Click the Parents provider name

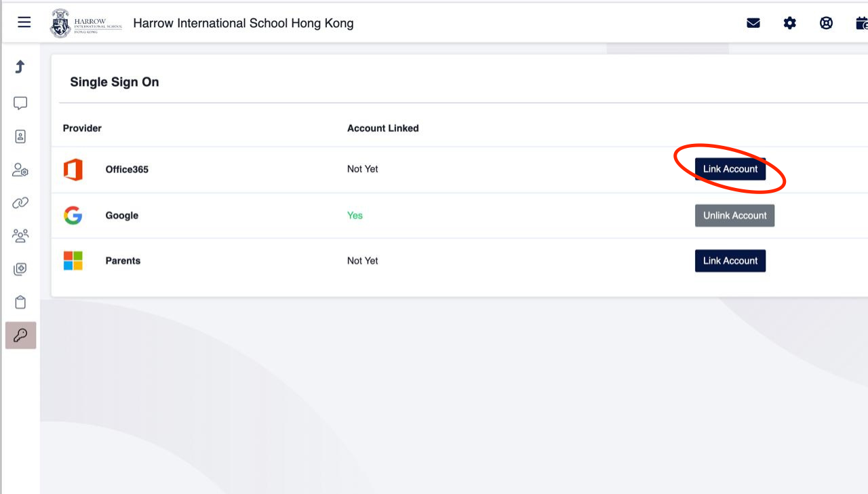[x=123, y=261]
